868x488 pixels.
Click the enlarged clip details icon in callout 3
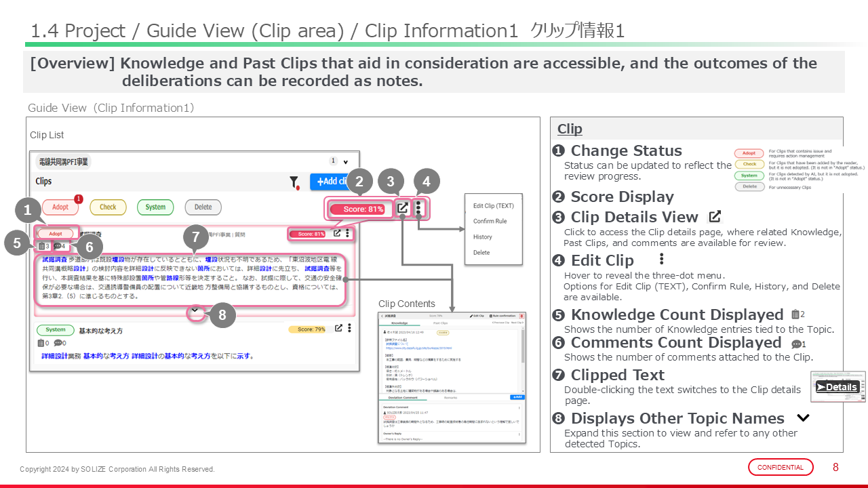pyautogui.click(x=402, y=209)
